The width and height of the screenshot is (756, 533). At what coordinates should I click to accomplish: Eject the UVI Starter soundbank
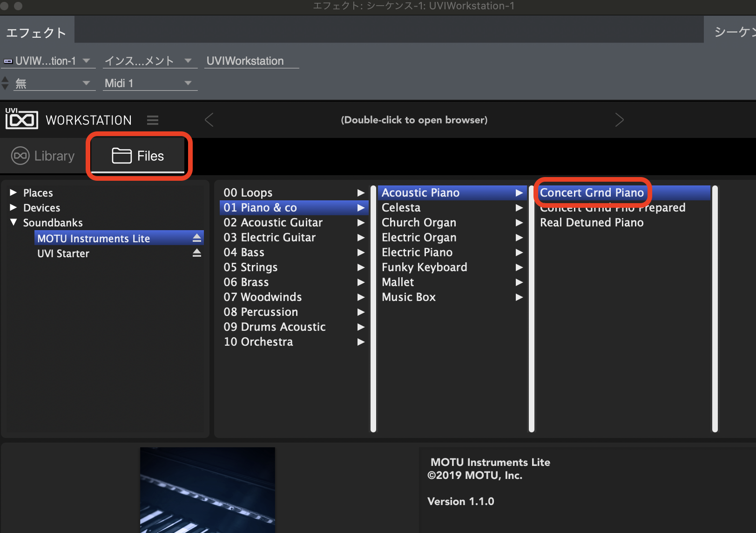(197, 253)
